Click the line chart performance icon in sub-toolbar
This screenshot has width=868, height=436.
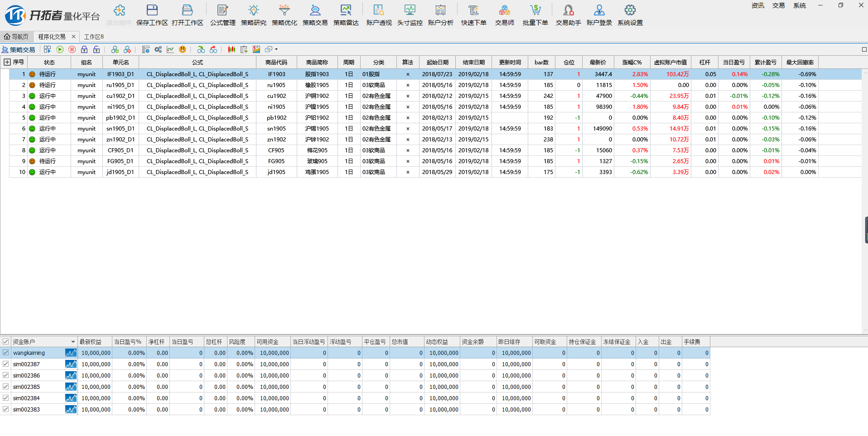click(x=170, y=49)
